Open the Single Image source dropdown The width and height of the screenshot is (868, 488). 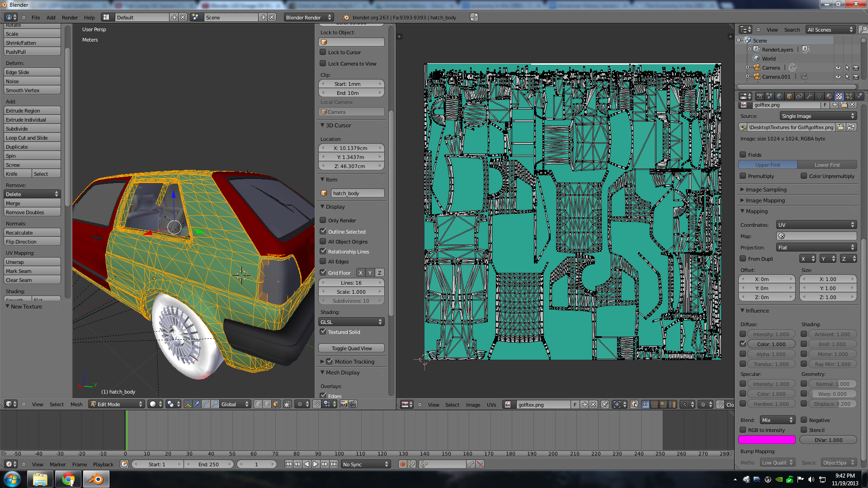pos(817,116)
